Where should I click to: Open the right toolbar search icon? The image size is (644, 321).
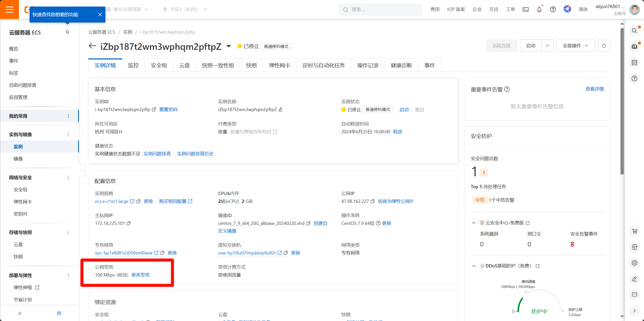634,31
